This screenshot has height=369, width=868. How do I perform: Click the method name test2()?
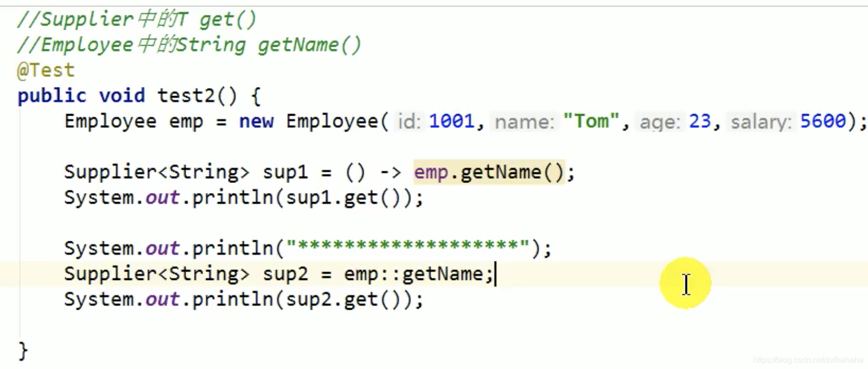[197, 96]
